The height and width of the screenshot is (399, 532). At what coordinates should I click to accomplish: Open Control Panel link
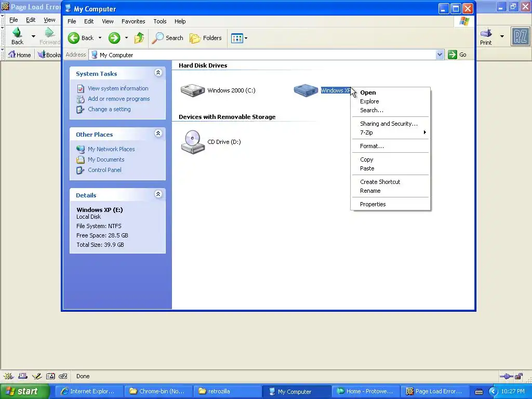[104, 170]
